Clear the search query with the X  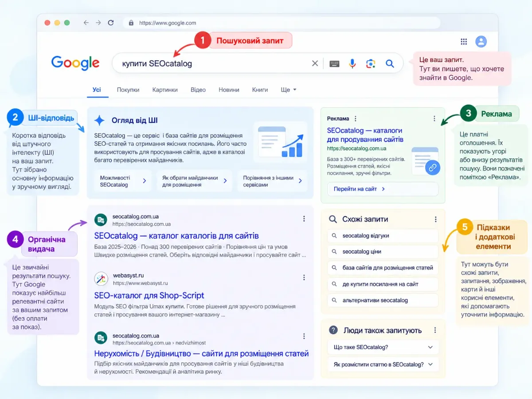315,63
